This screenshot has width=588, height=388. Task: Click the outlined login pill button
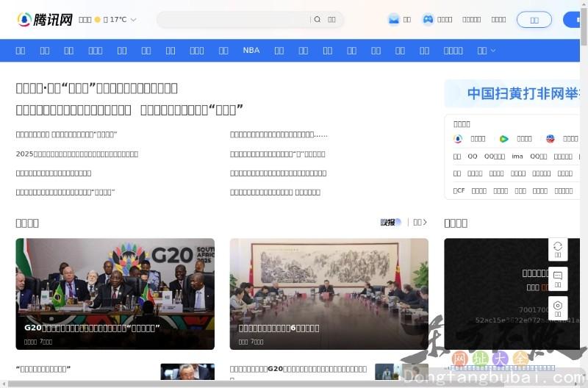pos(534,20)
